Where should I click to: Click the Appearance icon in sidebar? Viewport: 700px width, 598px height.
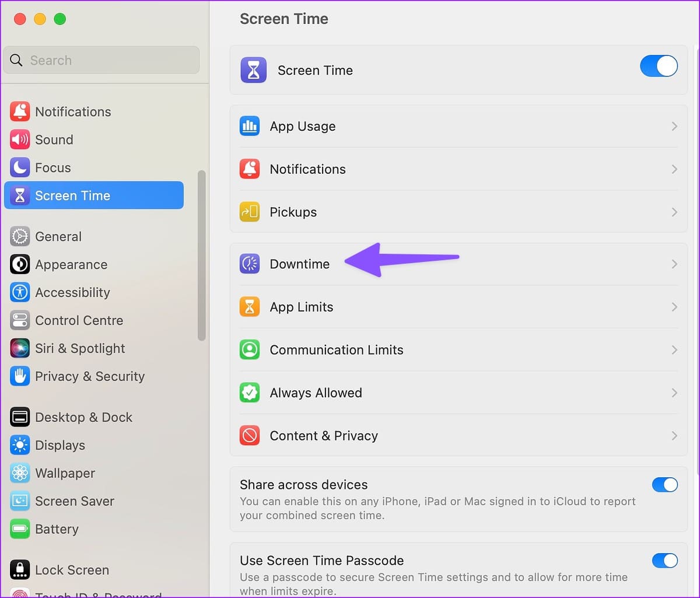[x=20, y=264]
